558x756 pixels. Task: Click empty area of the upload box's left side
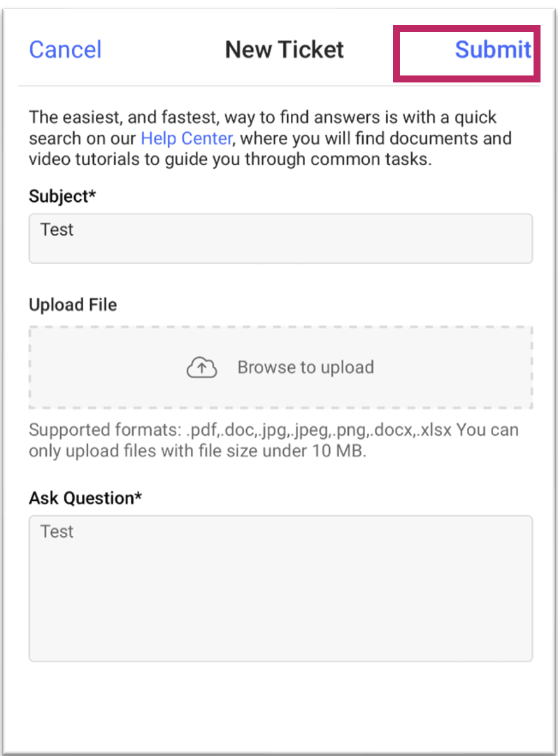tap(106, 368)
